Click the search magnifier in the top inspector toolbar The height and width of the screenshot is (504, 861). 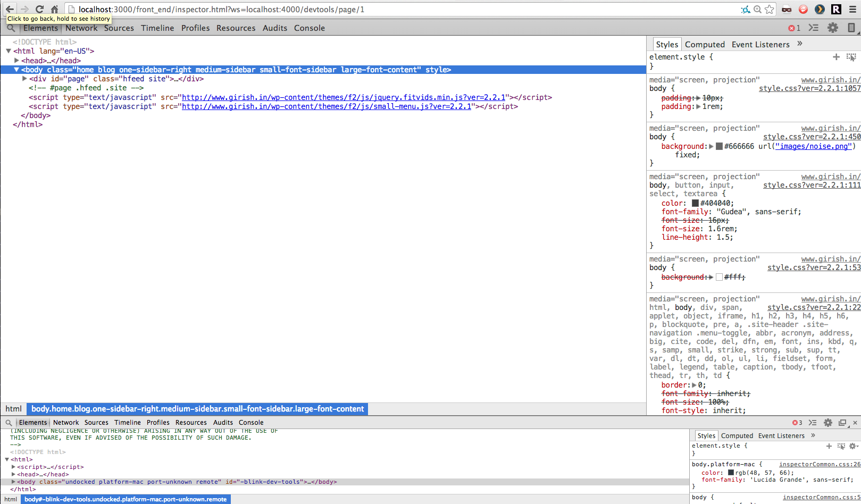[x=11, y=28]
